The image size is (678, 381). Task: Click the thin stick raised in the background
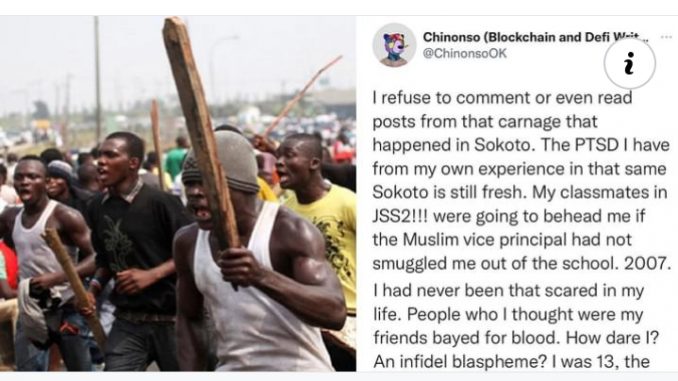303,96
